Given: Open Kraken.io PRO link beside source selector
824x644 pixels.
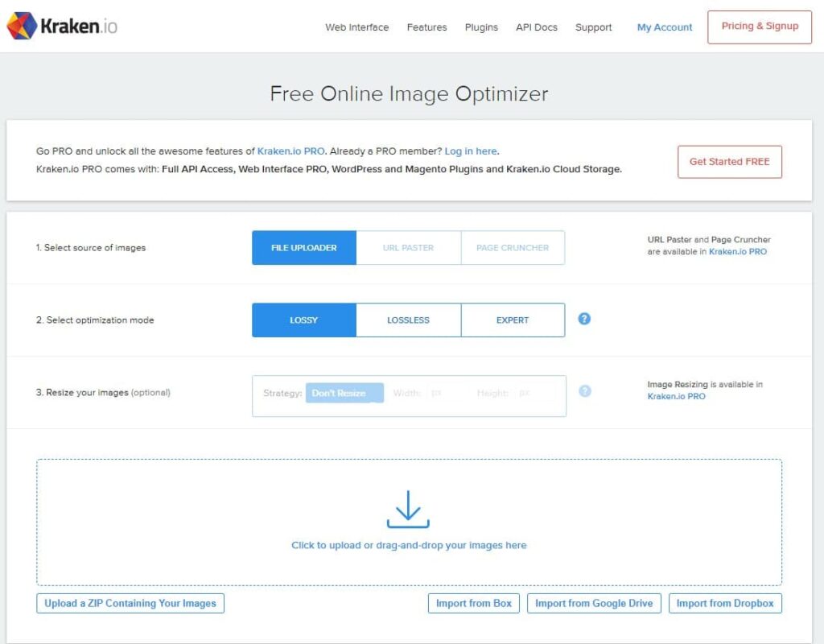Looking at the screenshot, I should coord(737,252).
